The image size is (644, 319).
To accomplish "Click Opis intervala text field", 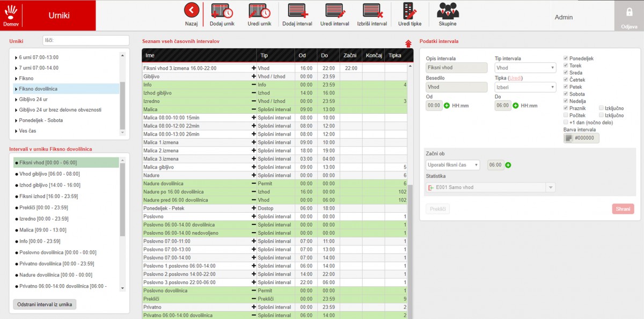I will click(x=456, y=68).
